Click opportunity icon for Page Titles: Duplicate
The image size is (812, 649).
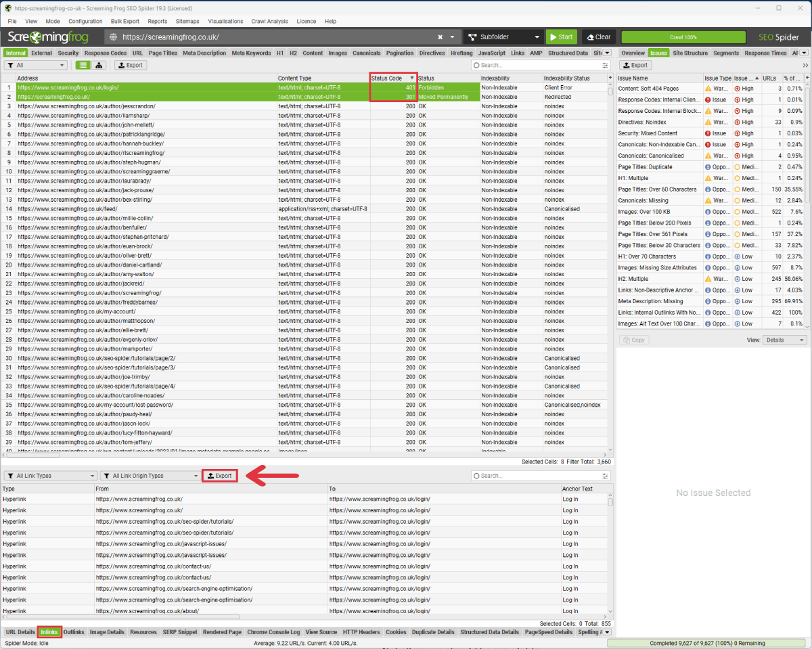(708, 167)
